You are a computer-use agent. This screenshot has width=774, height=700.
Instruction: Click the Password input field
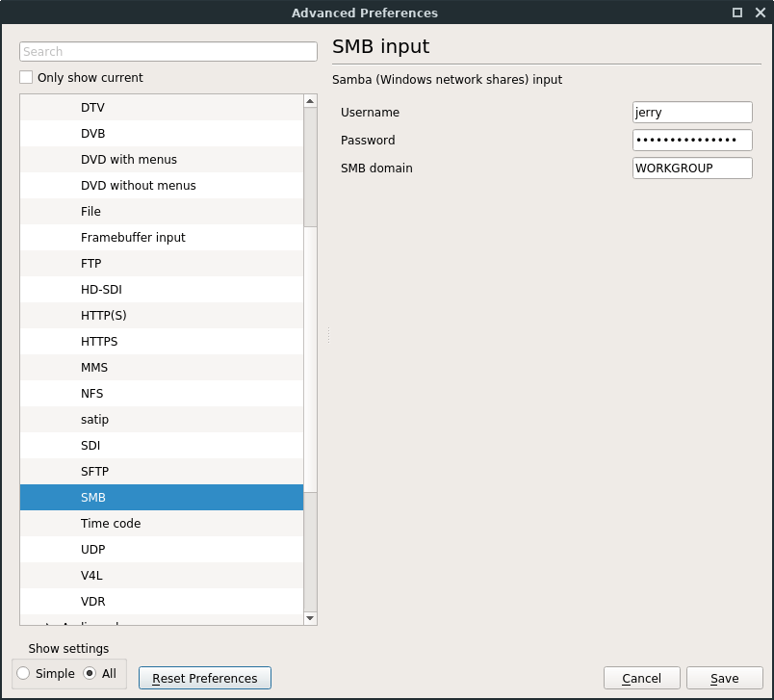[692, 141]
